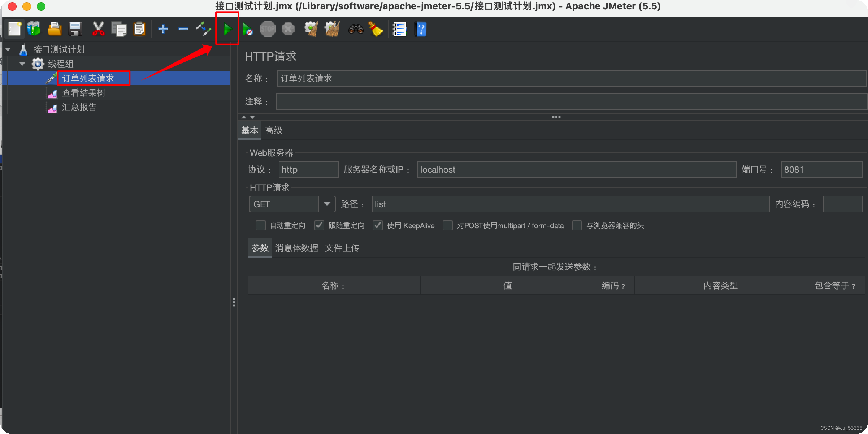Toggle selected element enabled state icon
868x434 pixels.
(x=204, y=29)
